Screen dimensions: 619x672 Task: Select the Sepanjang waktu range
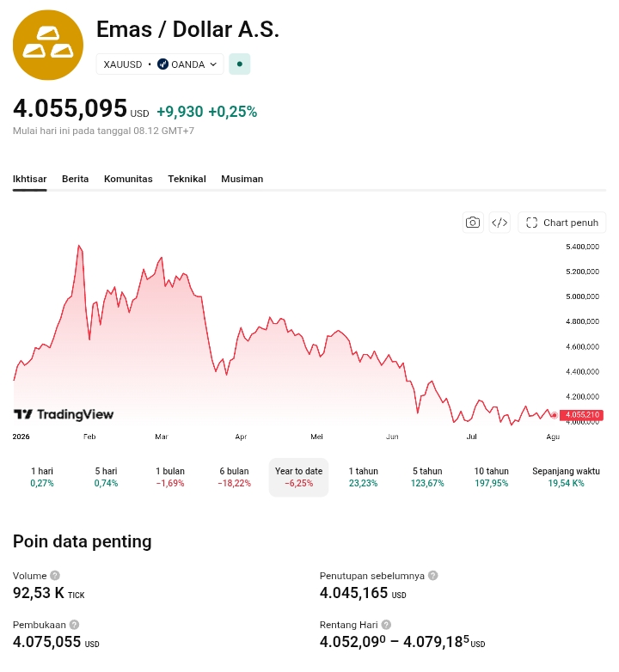566,477
